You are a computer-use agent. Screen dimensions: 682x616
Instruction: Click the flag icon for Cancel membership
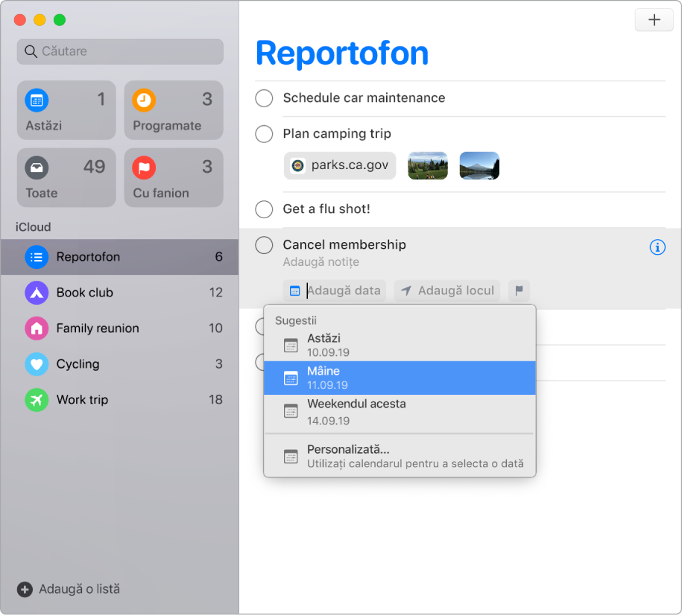tap(519, 290)
